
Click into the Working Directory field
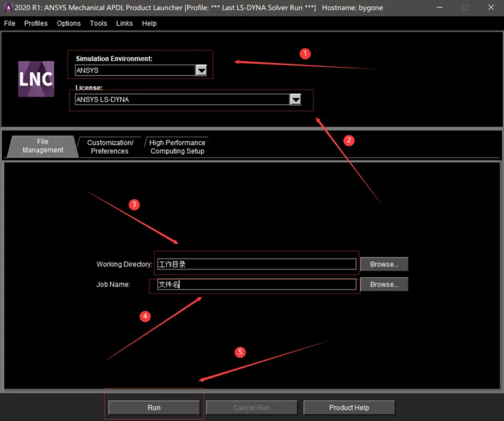point(257,264)
